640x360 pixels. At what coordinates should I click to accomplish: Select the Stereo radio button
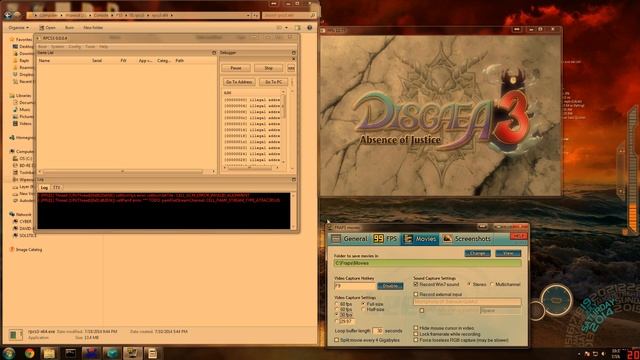point(469,284)
